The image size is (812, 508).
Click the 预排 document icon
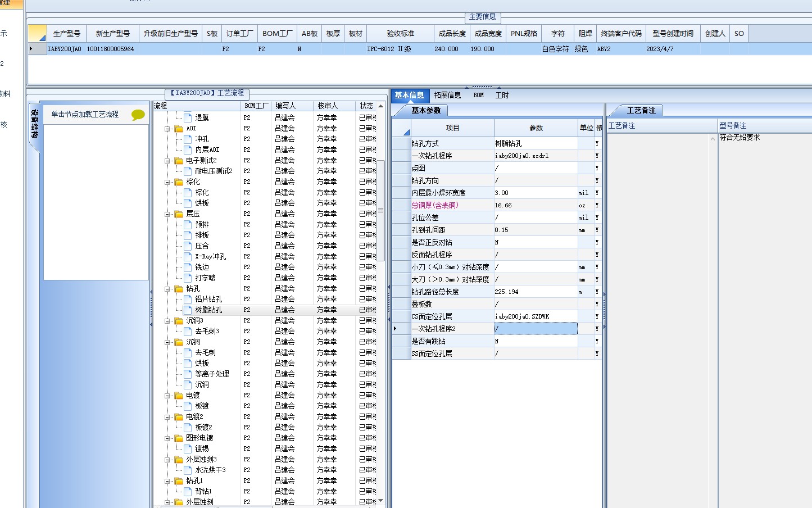[x=188, y=224]
